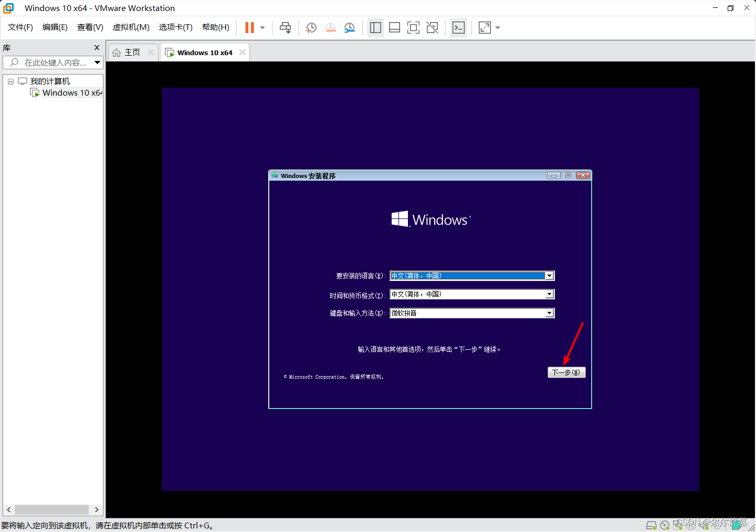The width and height of the screenshot is (756, 532).
Task: Close the 主页 tab
Action: (x=151, y=53)
